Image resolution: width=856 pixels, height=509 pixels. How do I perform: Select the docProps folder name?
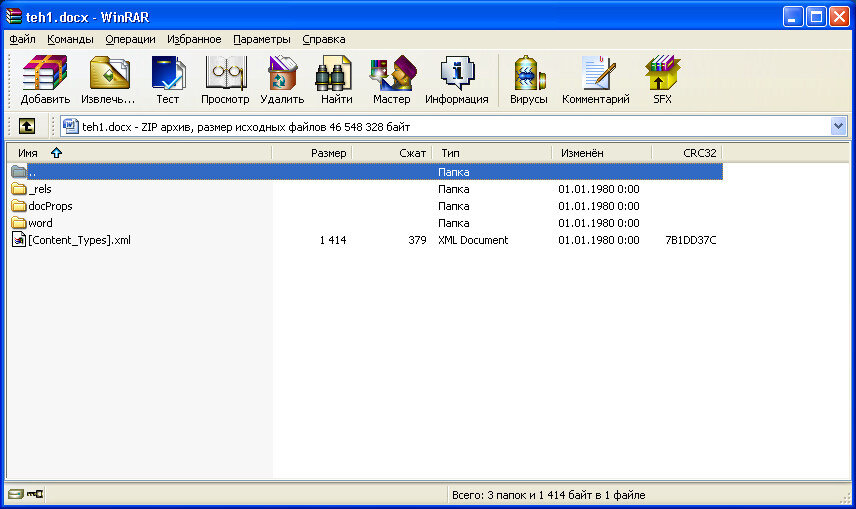pos(50,206)
